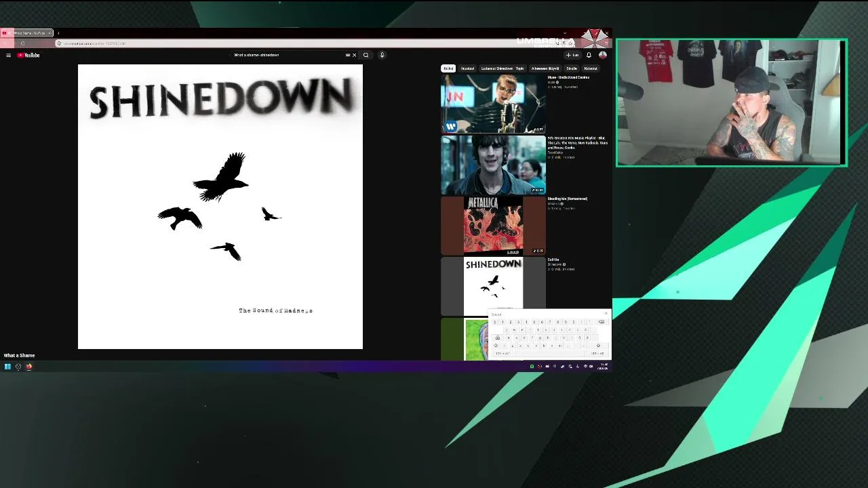Open the YouTube account avatar menu
Image resolution: width=868 pixels, height=488 pixels.
click(x=602, y=55)
